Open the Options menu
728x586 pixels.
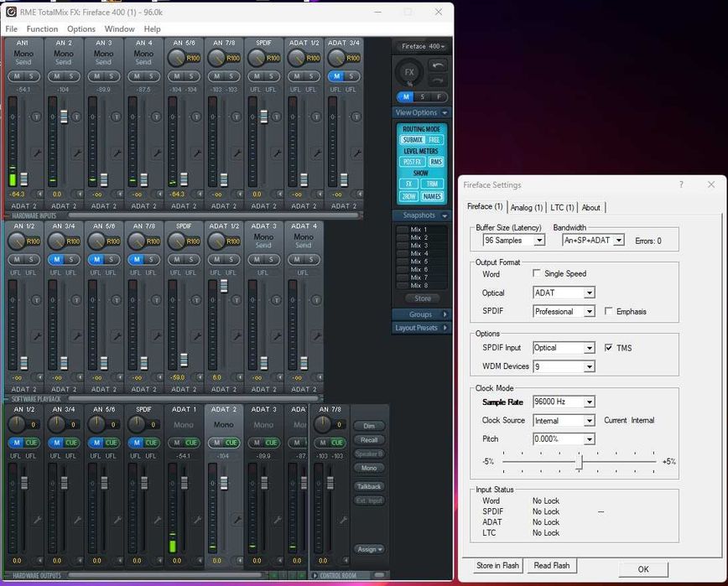click(81, 29)
